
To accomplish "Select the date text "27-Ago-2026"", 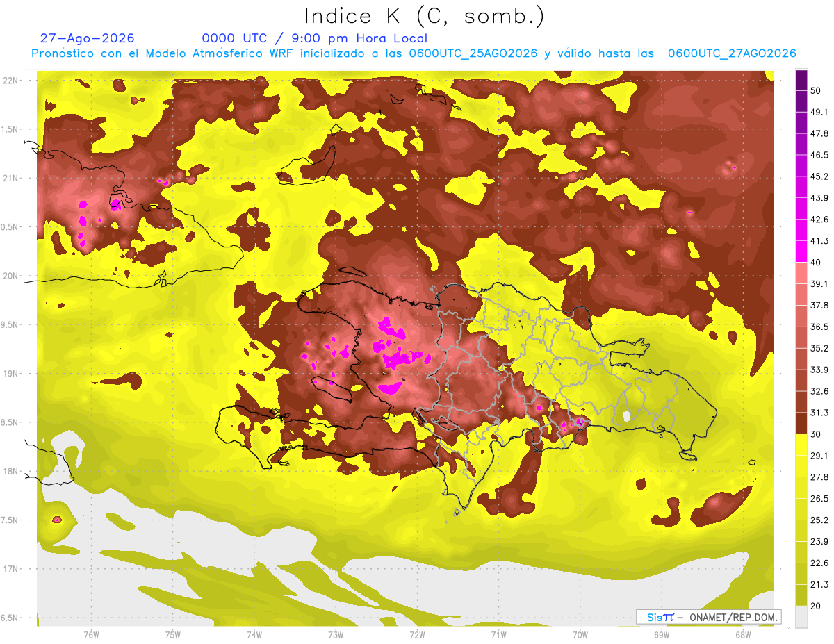I will pyautogui.click(x=87, y=38).
